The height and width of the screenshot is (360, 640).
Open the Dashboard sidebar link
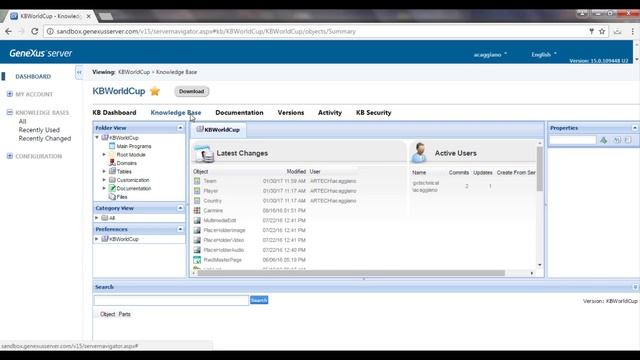coord(33,76)
